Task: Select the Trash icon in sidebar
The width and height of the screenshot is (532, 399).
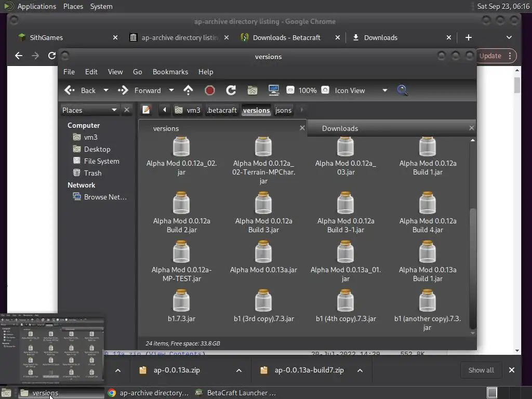Action: (77, 172)
